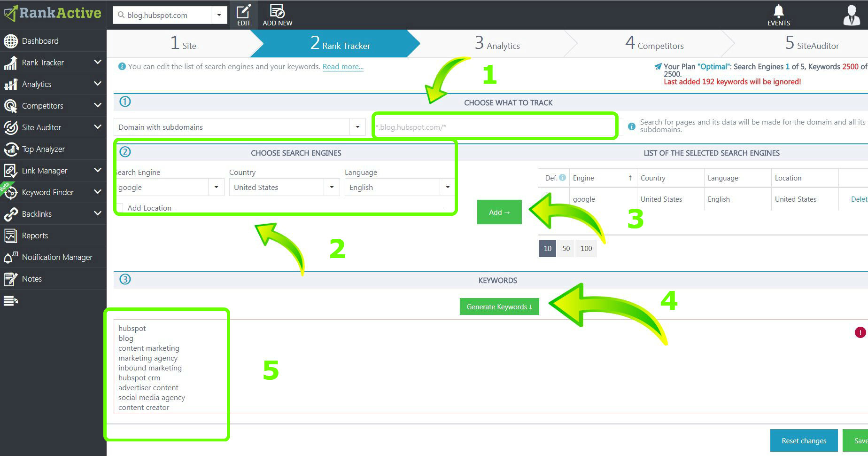Image resolution: width=868 pixels, height=456 pixels.
Task: Enable the Add Location checkbox
Action: [x=119, y=208]
